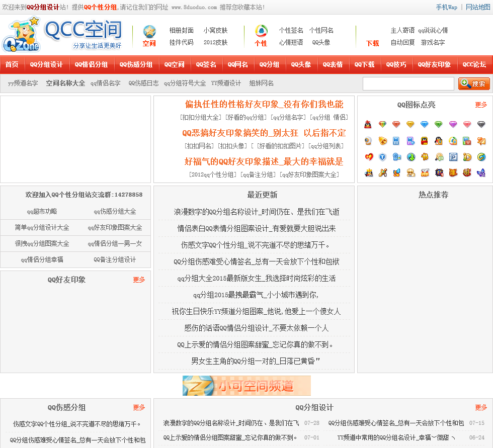Click the webcam icon in QQ图标点亮

click(x=368, y=141)
